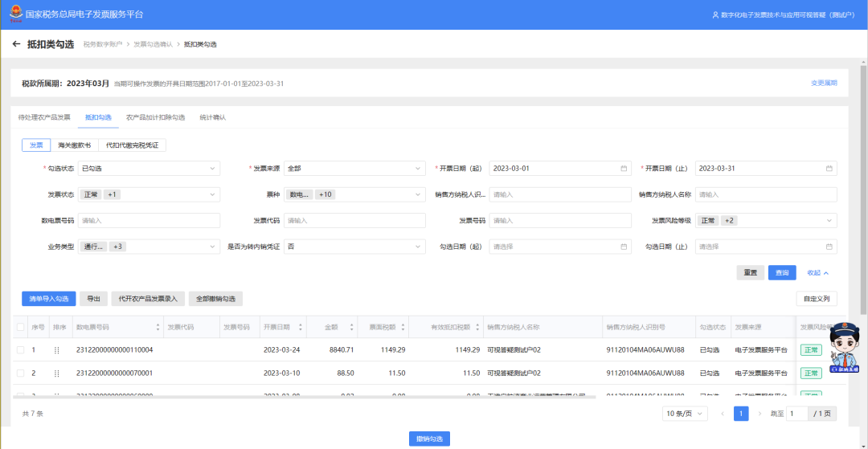
Task: Collapse filters with 收起
Action: pyautogui.click(x=817, y=272)
